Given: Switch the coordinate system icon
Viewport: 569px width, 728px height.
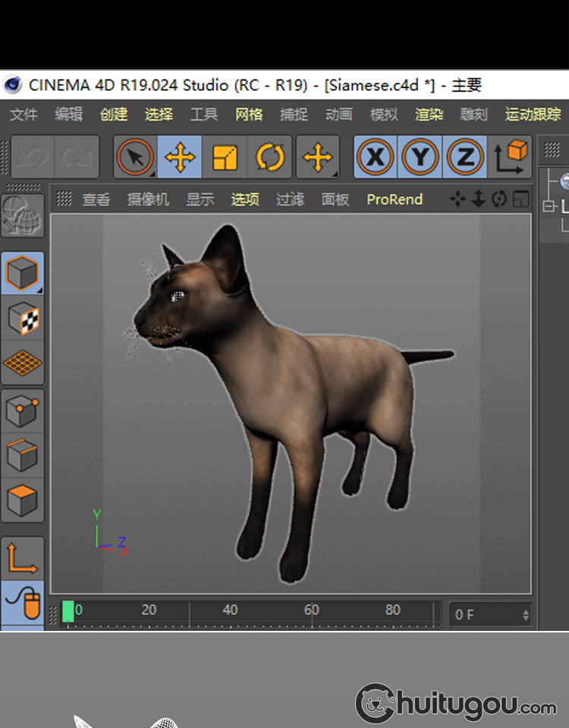Looking at the screenshot, I should tap(510, 157).
